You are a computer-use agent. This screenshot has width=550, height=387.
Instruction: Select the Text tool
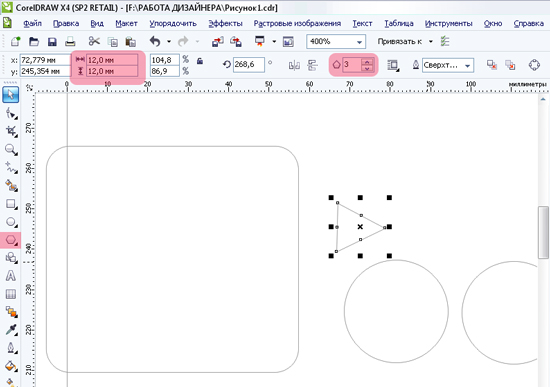[11, 276]
